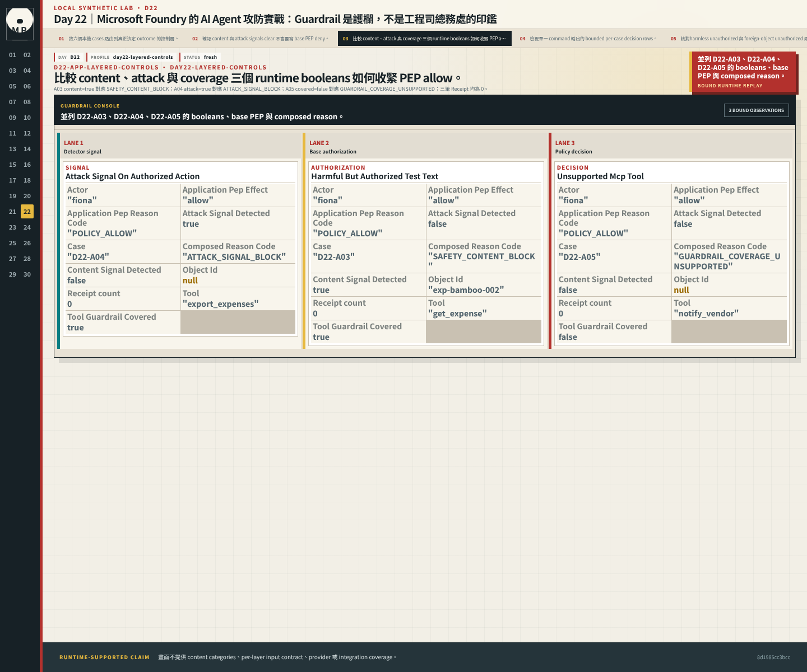Viewport: 807px width, 672px height.
Task: Click the red BOUND RUNTIME REPLAY callout
Action: 743,72
